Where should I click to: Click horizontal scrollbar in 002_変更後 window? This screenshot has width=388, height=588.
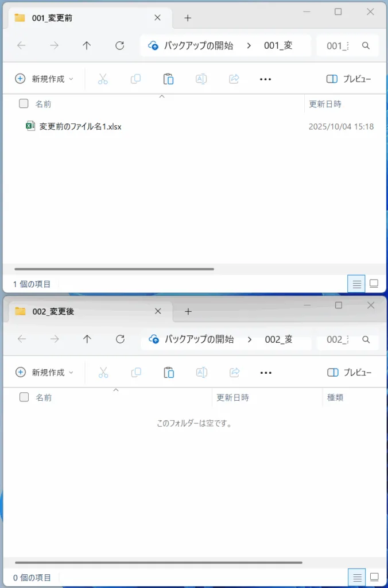click(158, 563)
